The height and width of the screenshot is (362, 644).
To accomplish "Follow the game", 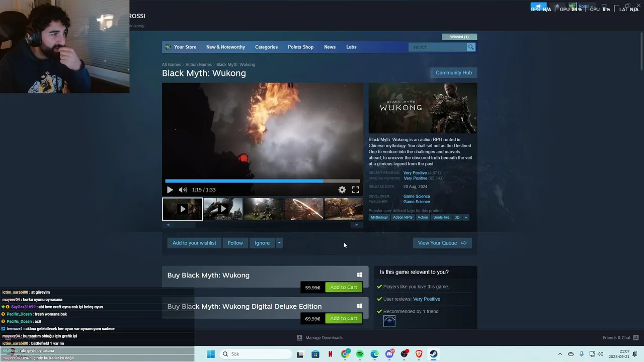I will 235,243.
